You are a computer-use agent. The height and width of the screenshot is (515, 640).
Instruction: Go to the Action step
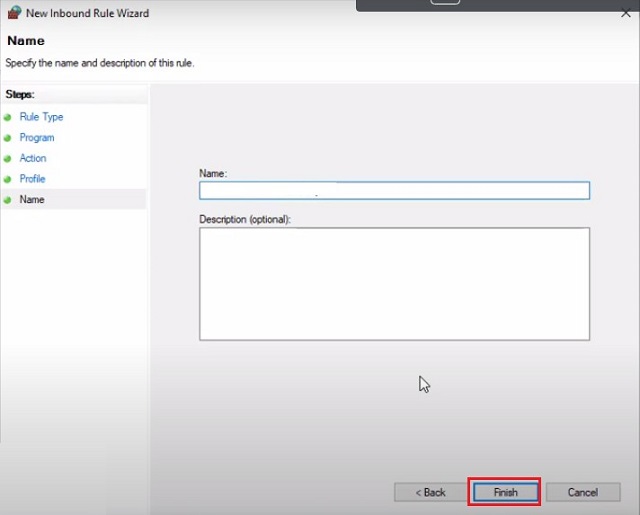[33, 158]
